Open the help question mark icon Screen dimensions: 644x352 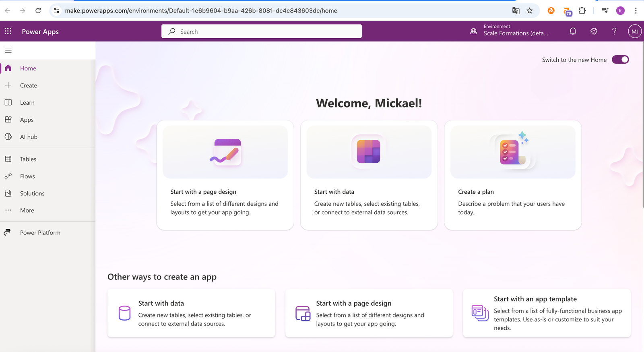pos(614,31)
